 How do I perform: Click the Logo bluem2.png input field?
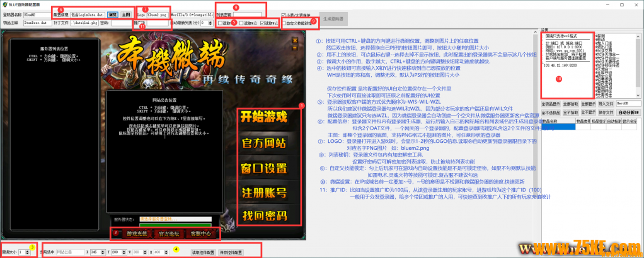pos(158,14)
